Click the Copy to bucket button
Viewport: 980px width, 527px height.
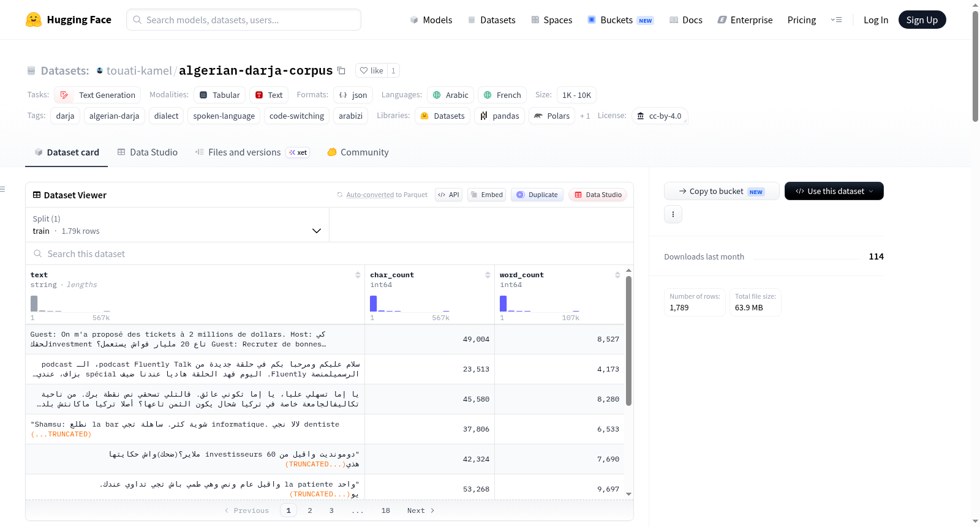coord(722,191)
